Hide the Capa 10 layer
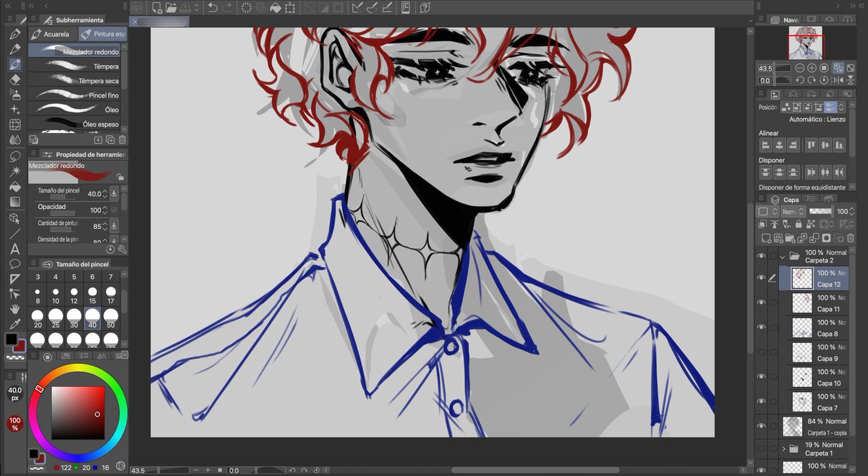The width and height of the screenshot is (868, 476). point(761,376)
